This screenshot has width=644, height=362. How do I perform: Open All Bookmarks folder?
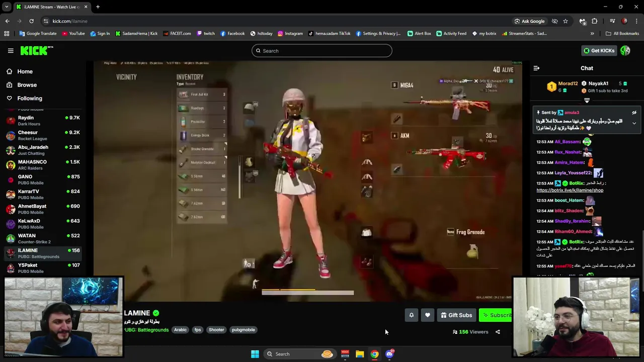coord(622,34)
